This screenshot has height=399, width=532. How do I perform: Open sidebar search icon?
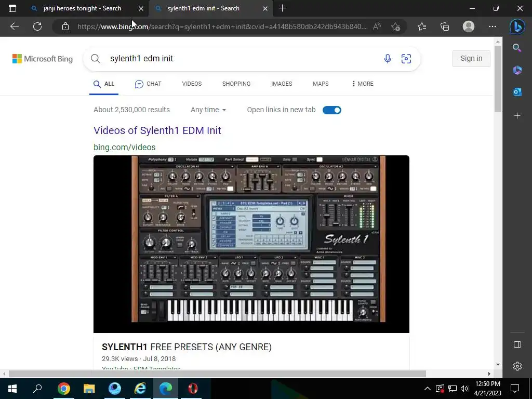[x=517, y=48]
